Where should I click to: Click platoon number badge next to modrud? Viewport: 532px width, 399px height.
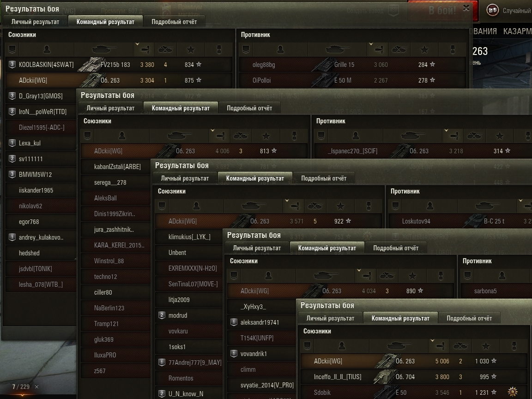pyautogui.click(x=162, y=315)
